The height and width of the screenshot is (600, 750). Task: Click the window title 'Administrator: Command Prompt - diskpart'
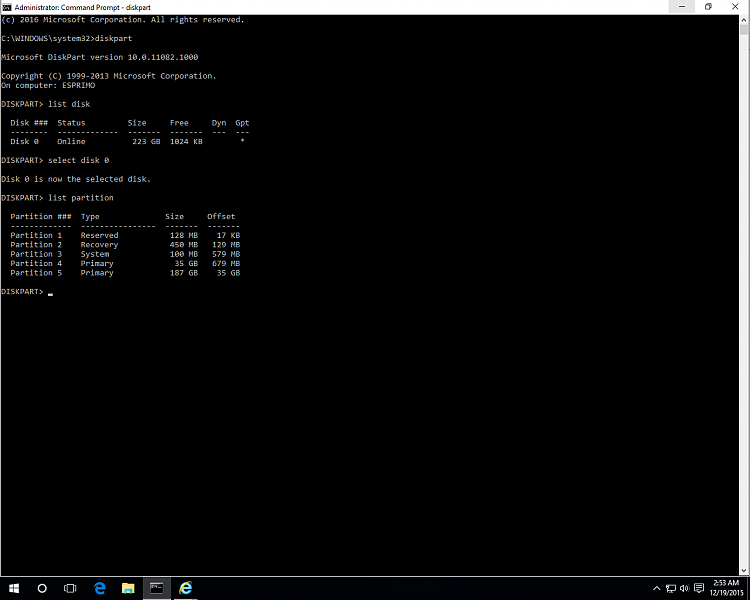coord(82,7)
